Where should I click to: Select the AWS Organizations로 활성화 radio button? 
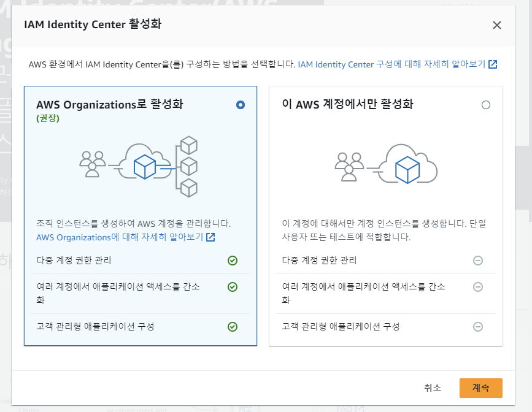(x=240, y=105)
